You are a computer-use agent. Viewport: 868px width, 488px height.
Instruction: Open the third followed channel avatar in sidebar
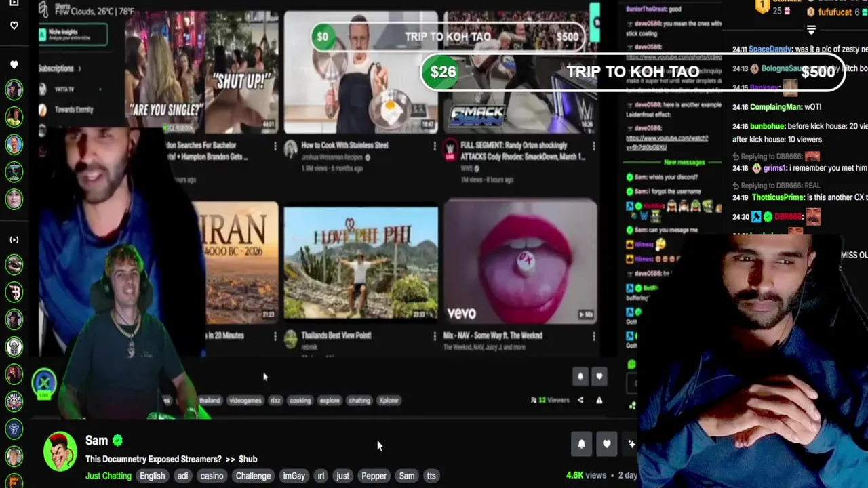pos(14,144)
